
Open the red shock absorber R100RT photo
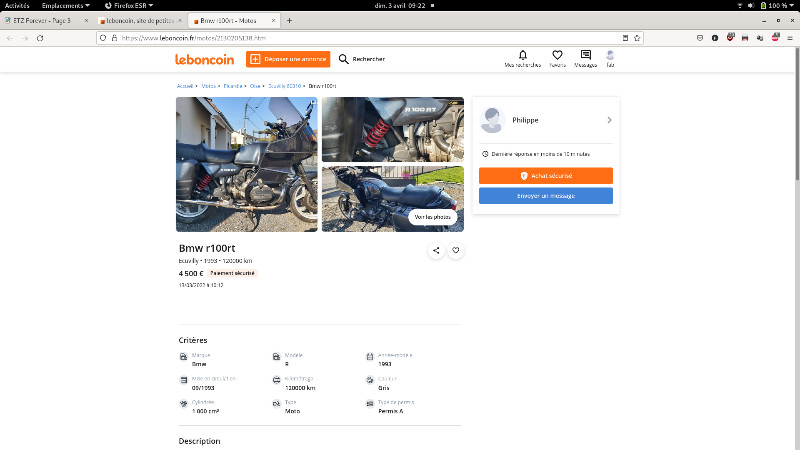point(393,130)
